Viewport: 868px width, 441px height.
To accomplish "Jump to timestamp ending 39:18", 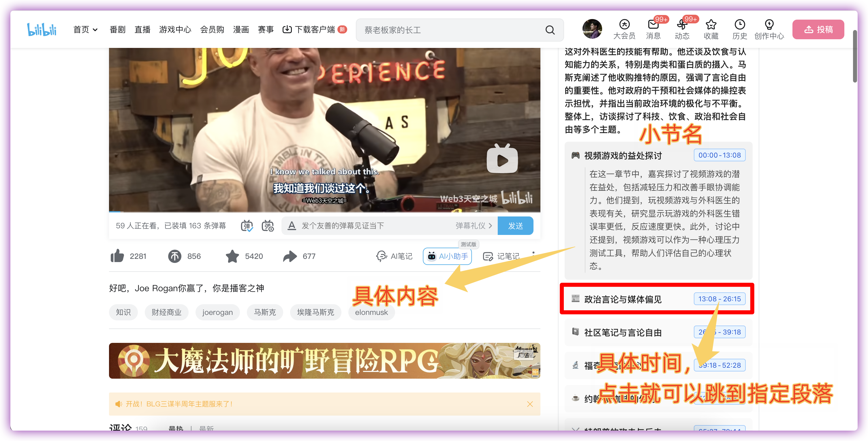I will click(x=719, y=332).
